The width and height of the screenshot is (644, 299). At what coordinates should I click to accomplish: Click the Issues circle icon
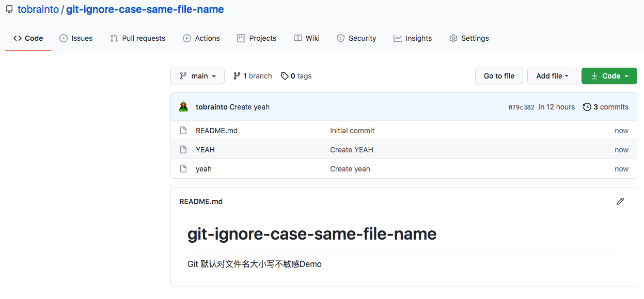coord(64,38)
